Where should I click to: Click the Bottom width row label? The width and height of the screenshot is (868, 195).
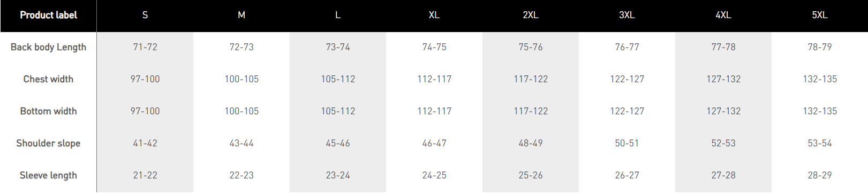(48, 111)
